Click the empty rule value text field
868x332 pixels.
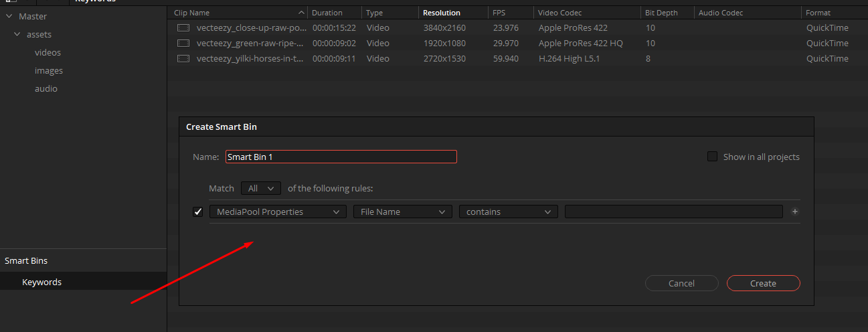(674, 212)
